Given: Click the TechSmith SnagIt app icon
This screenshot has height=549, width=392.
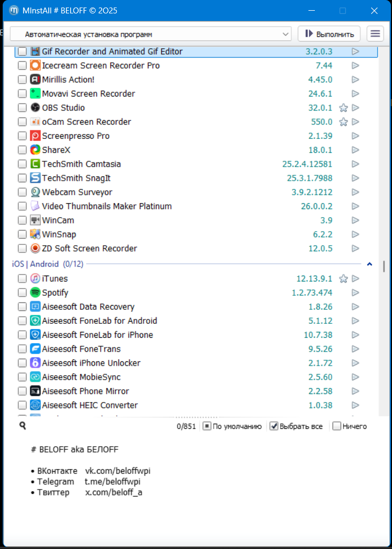Looking at the screenshot, I should pyautogui.click(x=35, y=178).
